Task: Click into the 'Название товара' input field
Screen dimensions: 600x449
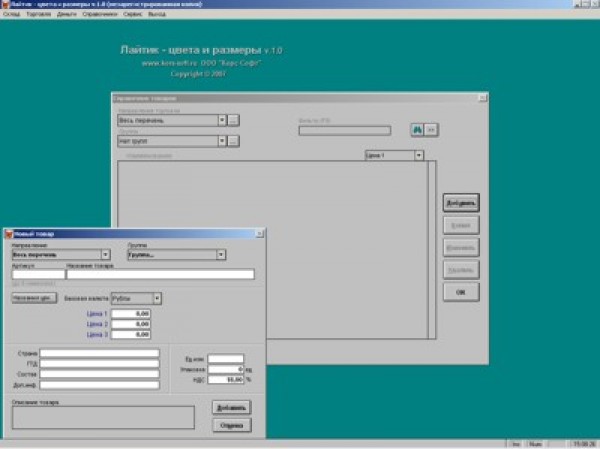Action: (x=160, y=274)
